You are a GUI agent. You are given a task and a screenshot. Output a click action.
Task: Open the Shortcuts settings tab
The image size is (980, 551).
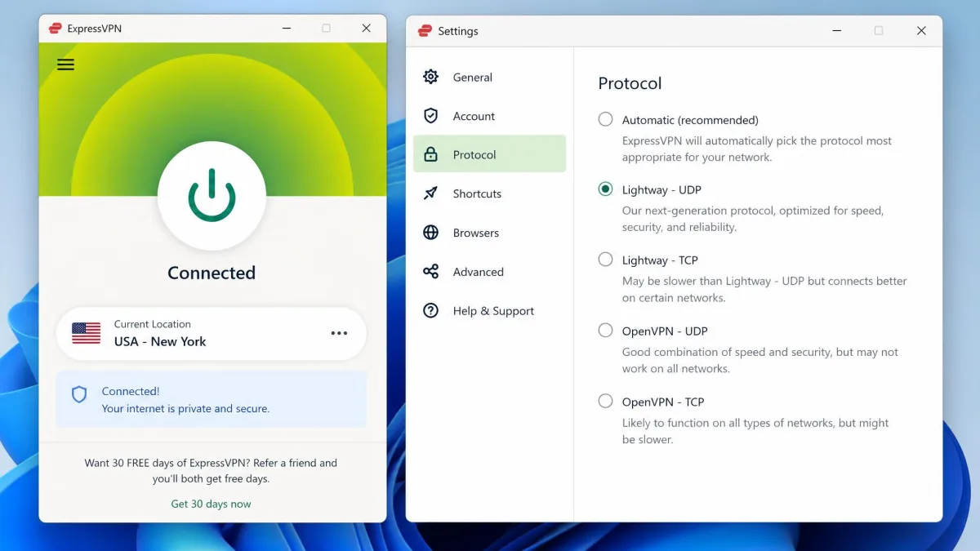[x=489, y=193]
